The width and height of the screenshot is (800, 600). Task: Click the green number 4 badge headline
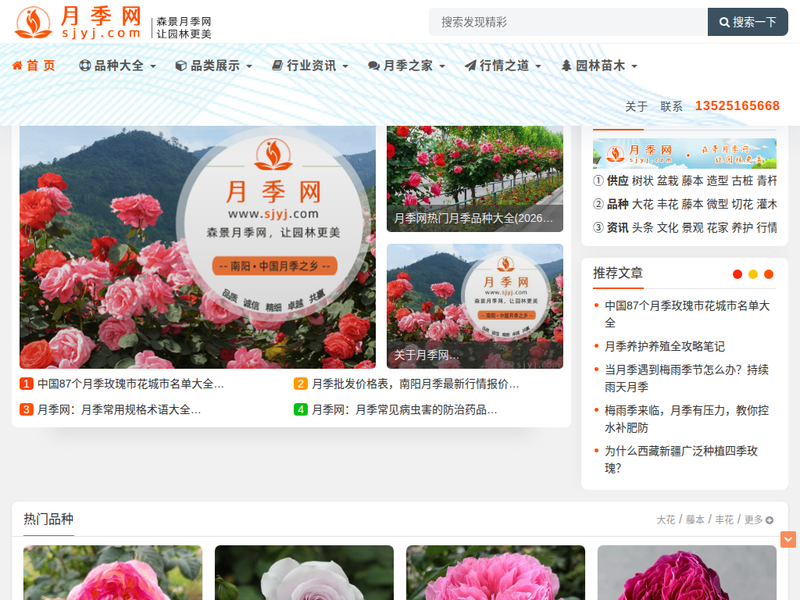tap(301, 409)
